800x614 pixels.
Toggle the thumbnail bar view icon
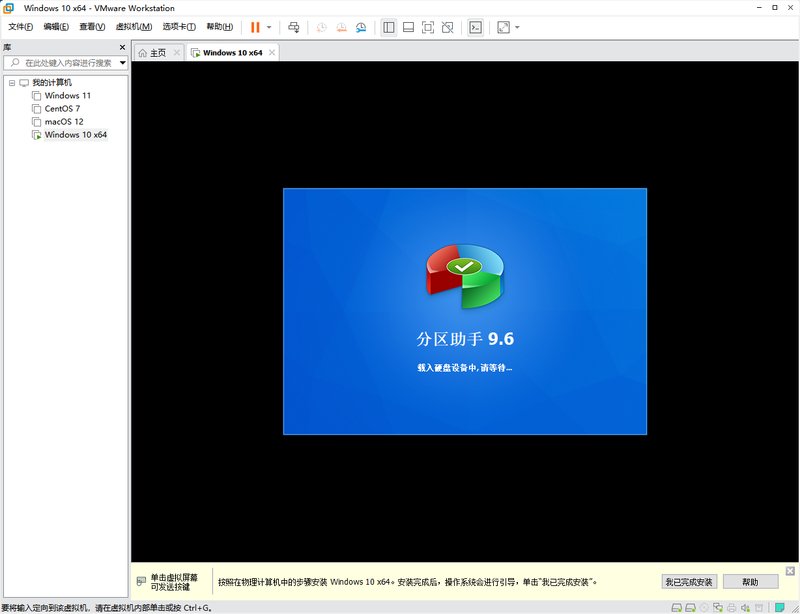pyautogui.click(x=408, y=27)
